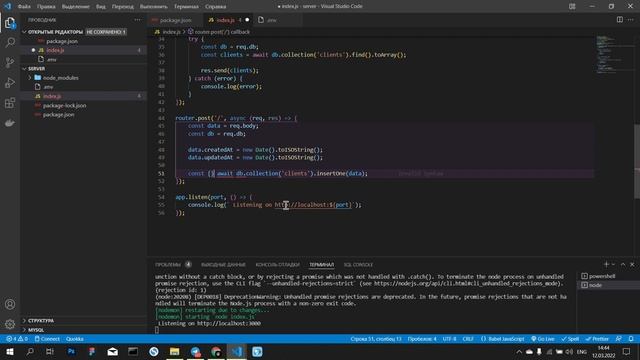Open the Edit menu
This screenshot has height=360, width=640.
click(x=46, y=7)
